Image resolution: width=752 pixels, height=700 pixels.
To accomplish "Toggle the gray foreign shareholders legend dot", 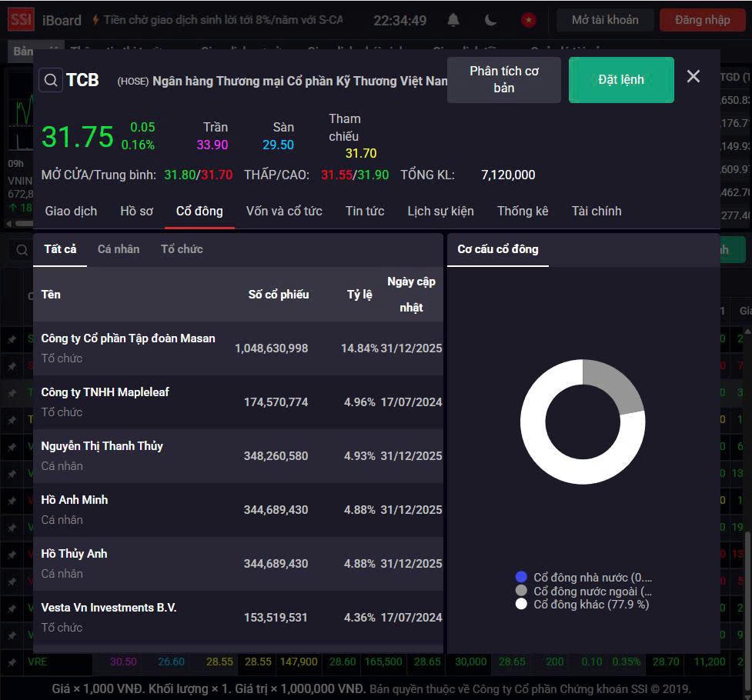I will 521,590.
